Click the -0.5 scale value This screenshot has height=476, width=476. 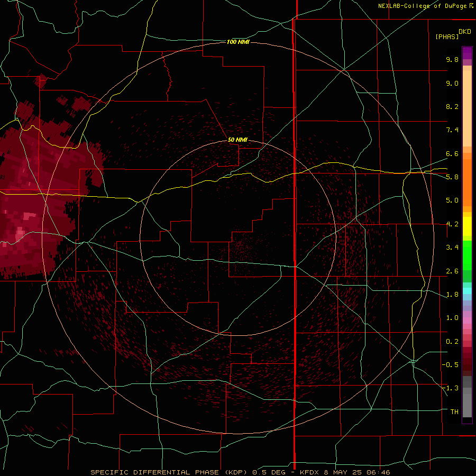[451, 365]
